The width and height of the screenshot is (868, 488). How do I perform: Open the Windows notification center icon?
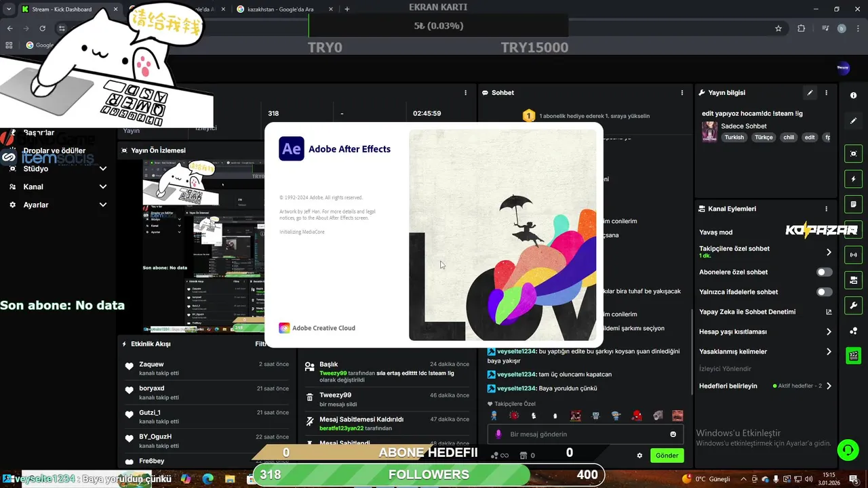(x=853, y=479)
